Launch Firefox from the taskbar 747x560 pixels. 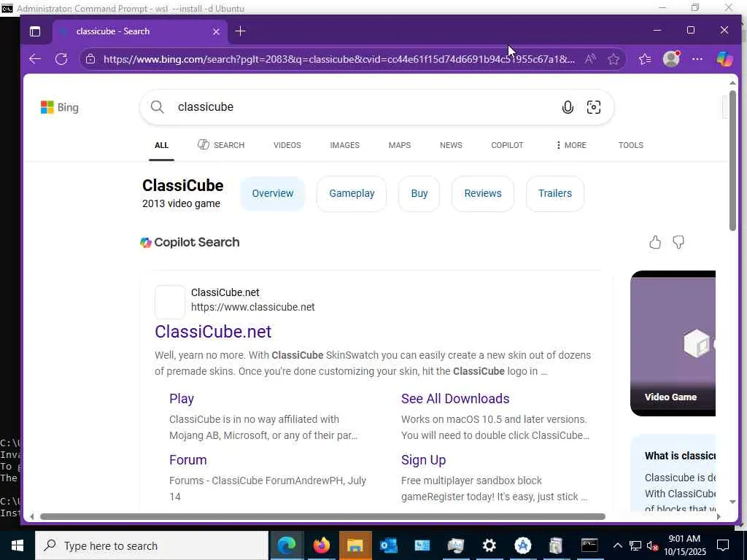322,545
